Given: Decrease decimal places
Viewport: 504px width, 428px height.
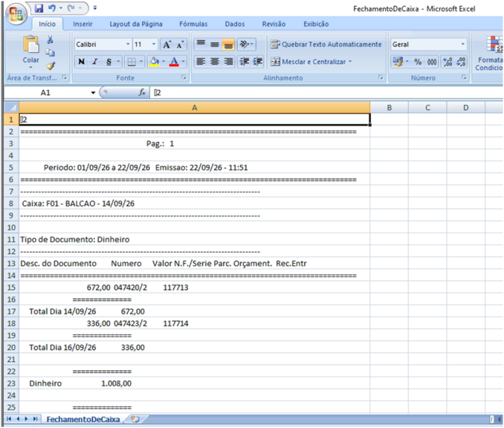Looking at the screenshot, I should (461, 62).
